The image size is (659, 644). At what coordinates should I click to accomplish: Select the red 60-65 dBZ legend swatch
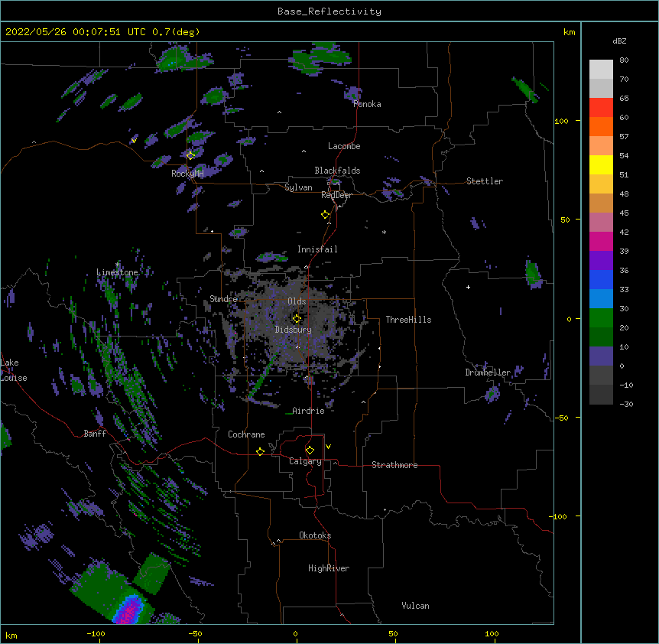pyautogui.click(x=601, y=108)
